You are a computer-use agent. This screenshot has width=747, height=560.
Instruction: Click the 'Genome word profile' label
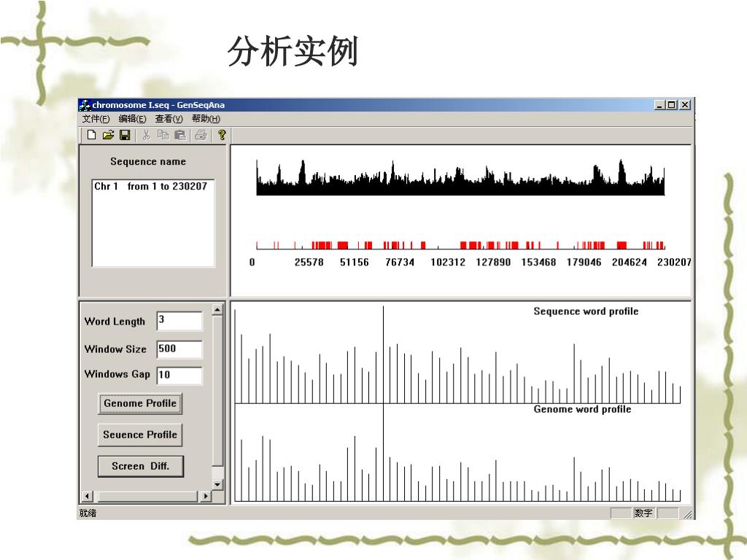(582, 410)
